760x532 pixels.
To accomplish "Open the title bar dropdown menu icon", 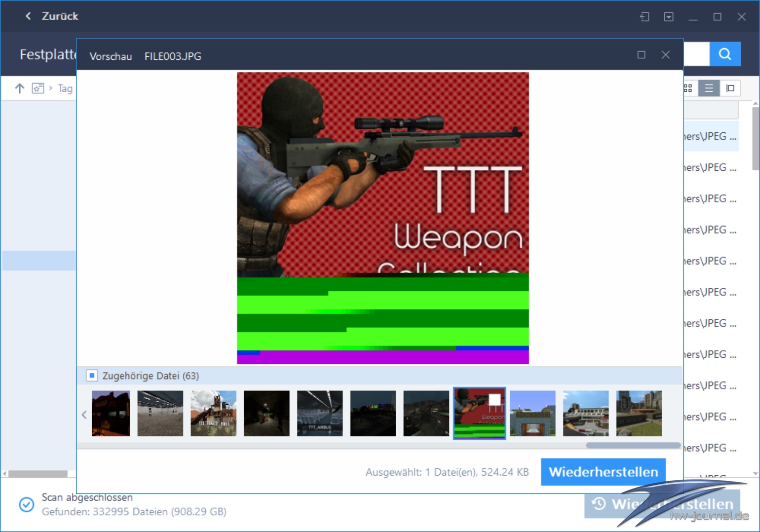I will (x=669, y=17).
